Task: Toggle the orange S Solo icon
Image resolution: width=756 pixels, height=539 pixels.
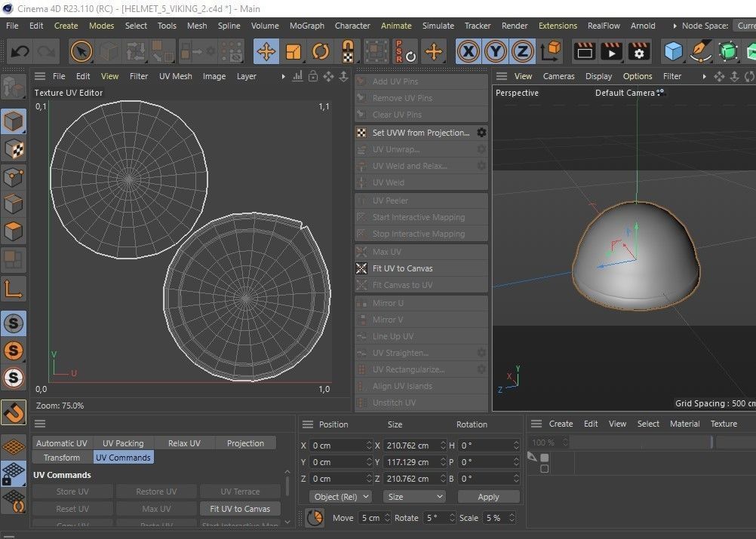Action: [13, 351]
